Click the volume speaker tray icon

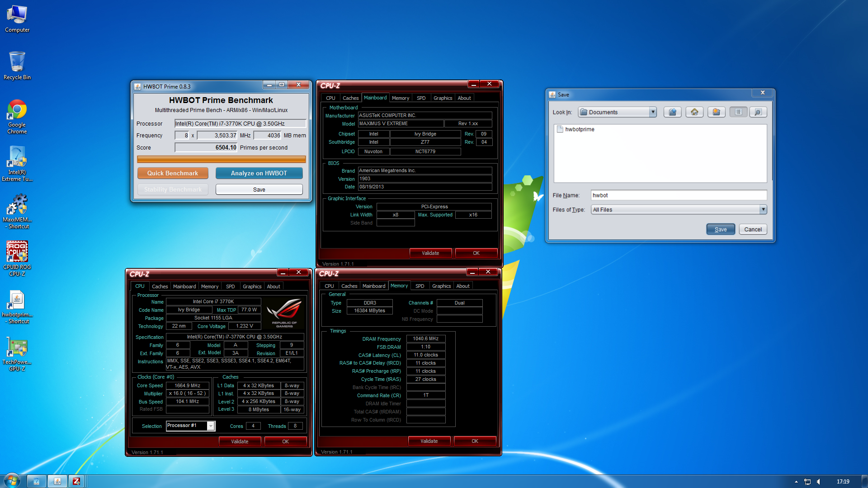coord(819,482)
